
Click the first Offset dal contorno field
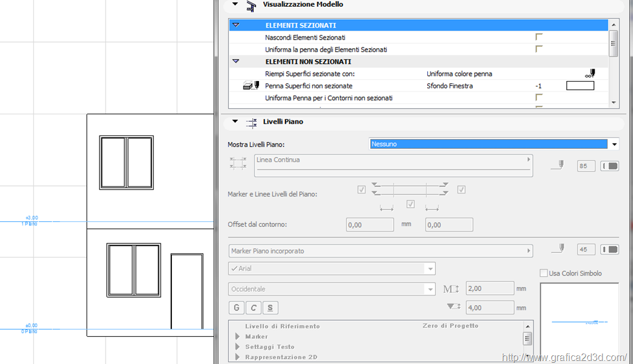click(x=370, y=225)
